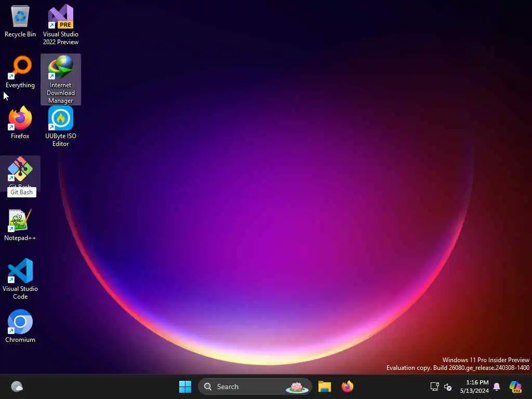Select Visual Studio Code desktop shortcut

pyautogui.click(x=20, y=279)
